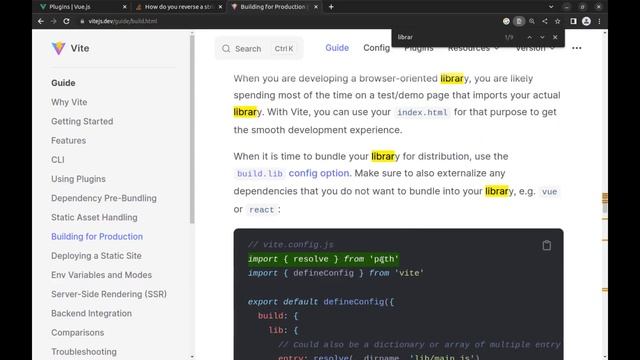Open Deploying a Static Site link
This screenshot has height=360, width=640.
pyautogui.click(x=96, y=256)
